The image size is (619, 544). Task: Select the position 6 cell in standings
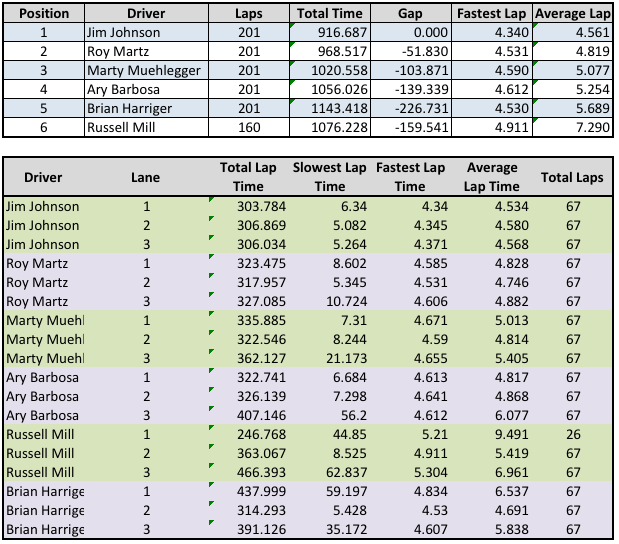click(43, 127)
